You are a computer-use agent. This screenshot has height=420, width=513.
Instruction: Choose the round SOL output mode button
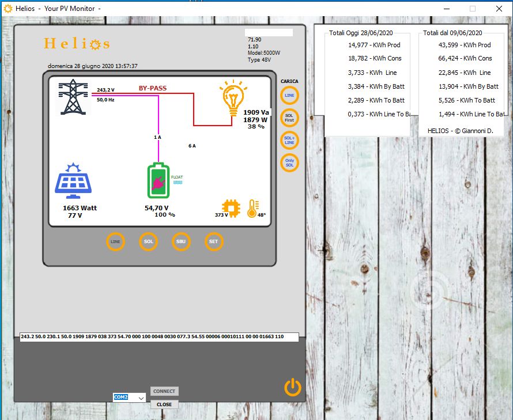148,241
